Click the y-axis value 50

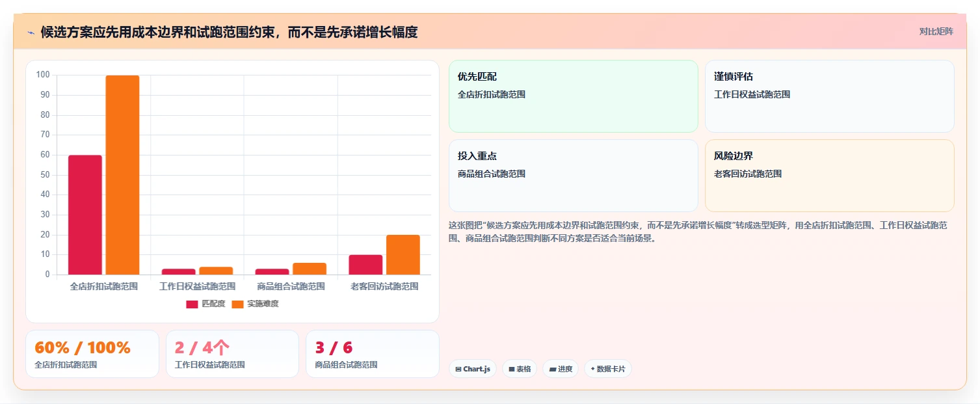pos(45,174)
